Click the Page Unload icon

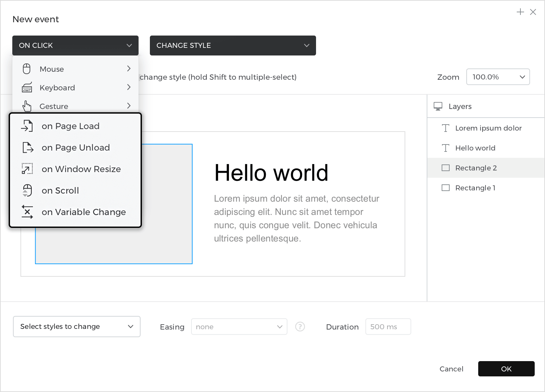point(28,147)
